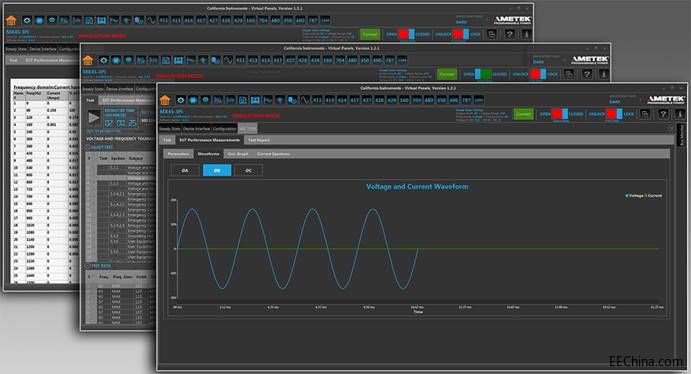691x374 pixels.
Task: Click the green Connect button
Action: coord(523,114)
